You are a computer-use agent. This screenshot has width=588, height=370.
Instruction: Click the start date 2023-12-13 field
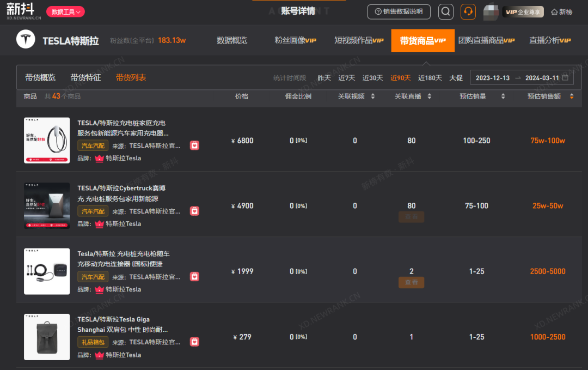pyautogui.click(x=492, y=78)
